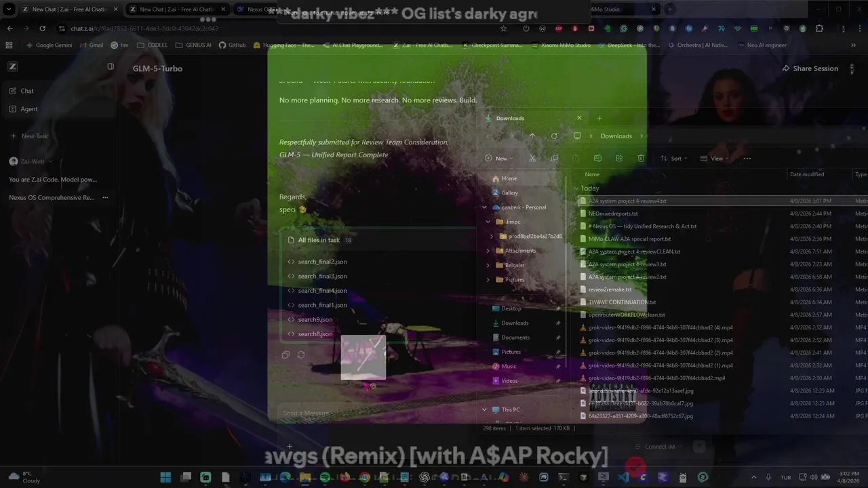
Task: Collapse the canberk - Personal tree node
Action: coord(484,207)
